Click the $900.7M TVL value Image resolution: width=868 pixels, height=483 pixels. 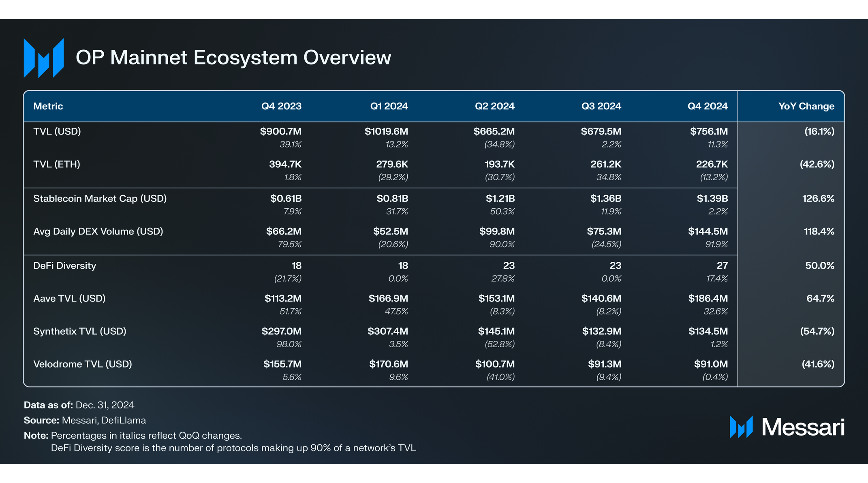click(281, 131)
